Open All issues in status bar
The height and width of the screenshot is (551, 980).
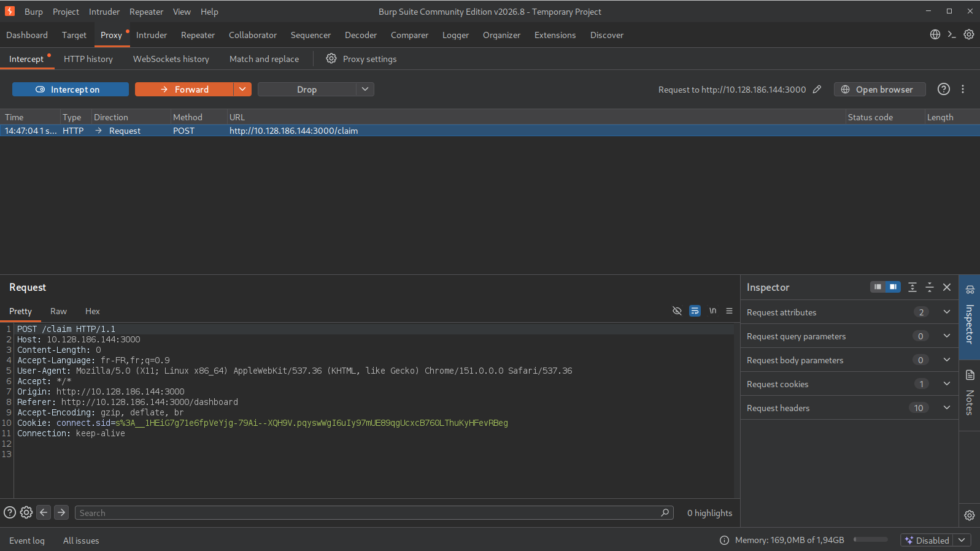tap(81, 541)
